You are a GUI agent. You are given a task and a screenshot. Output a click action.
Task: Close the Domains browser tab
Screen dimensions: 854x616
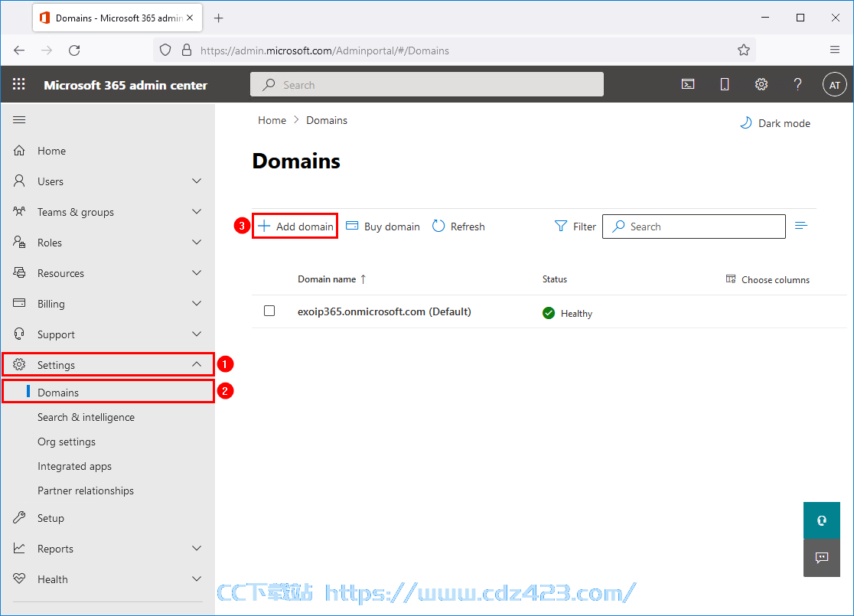click(190, 18)
